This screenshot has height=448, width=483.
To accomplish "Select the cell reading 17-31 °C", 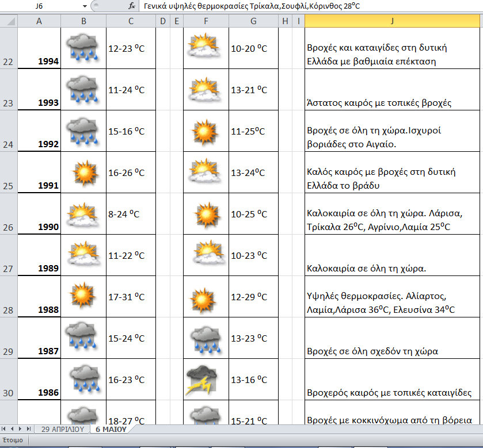I will [131, 297].
